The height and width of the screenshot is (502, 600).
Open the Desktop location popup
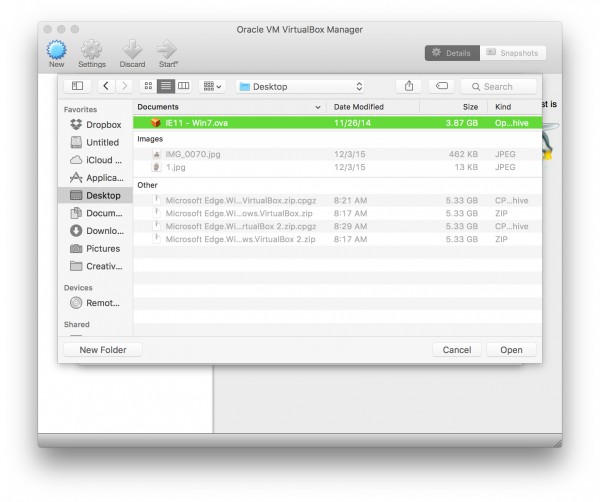point(300,86)
